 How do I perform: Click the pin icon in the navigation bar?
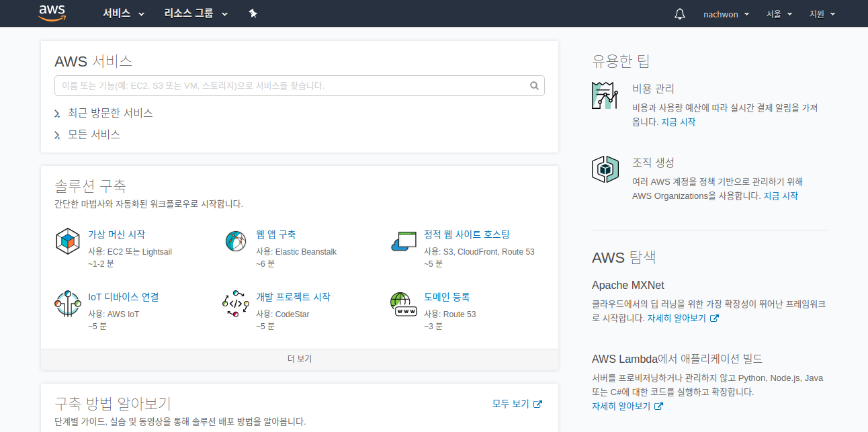[253, 13]
